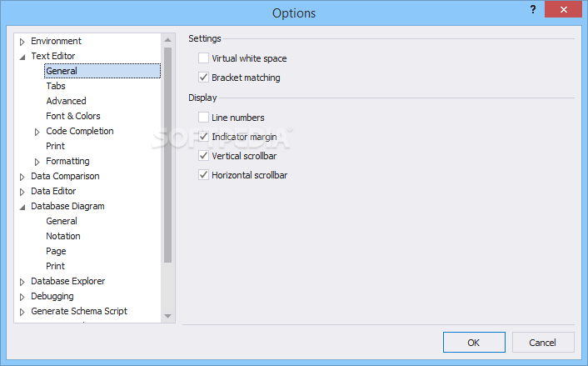Select Tabs under Text Editor
This screenshot has width=588, height=366.
[56, 86]
